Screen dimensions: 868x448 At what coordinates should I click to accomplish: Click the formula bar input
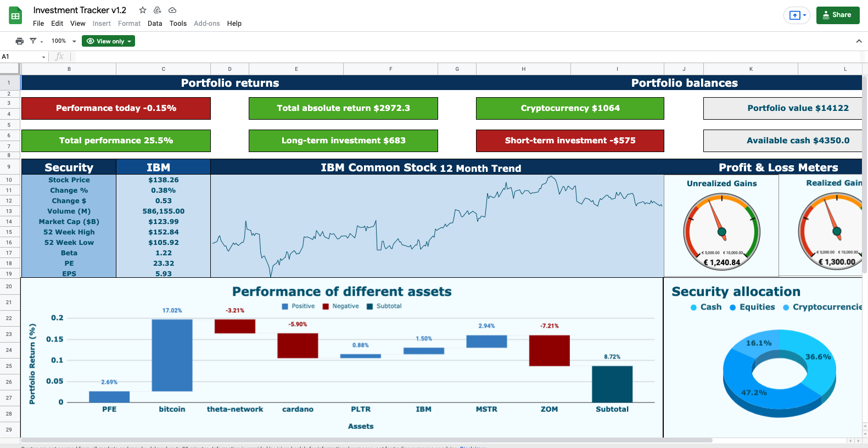point(467,57)
